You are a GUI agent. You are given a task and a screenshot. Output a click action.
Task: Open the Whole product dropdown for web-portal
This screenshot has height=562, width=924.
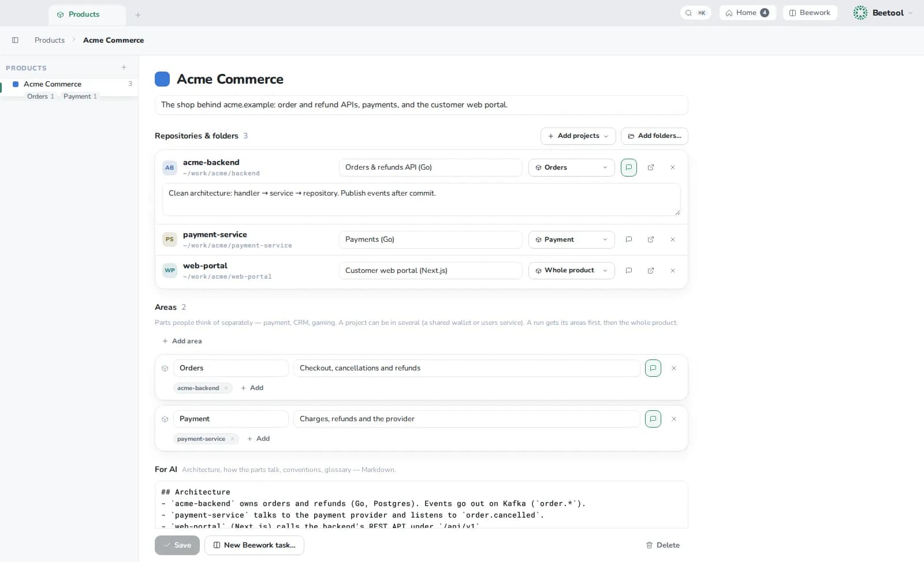click(x=571, y=271)
